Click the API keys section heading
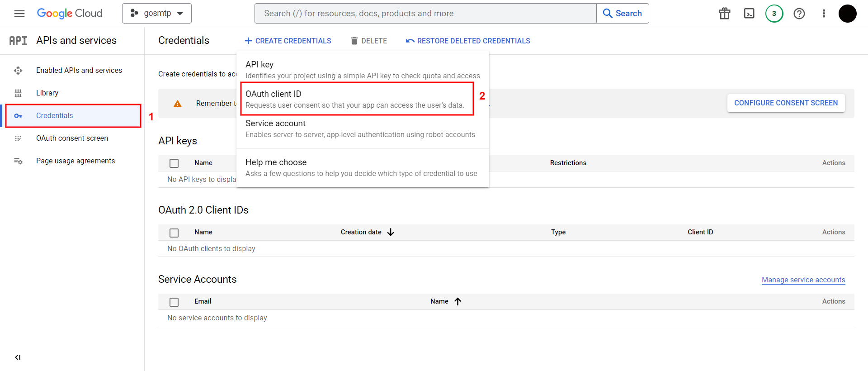868x371 pixels. pyautogui.click(x=178, y=141)
